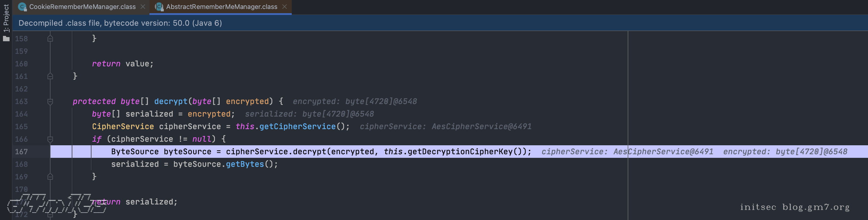Click the decrypt method name declaration

tap(170, 101)
